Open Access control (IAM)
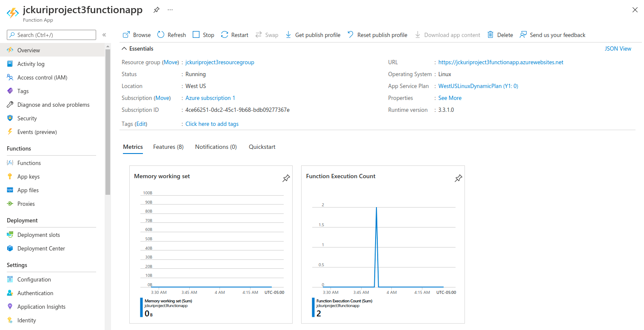The image size is (644, 330). tap(52, 77)
